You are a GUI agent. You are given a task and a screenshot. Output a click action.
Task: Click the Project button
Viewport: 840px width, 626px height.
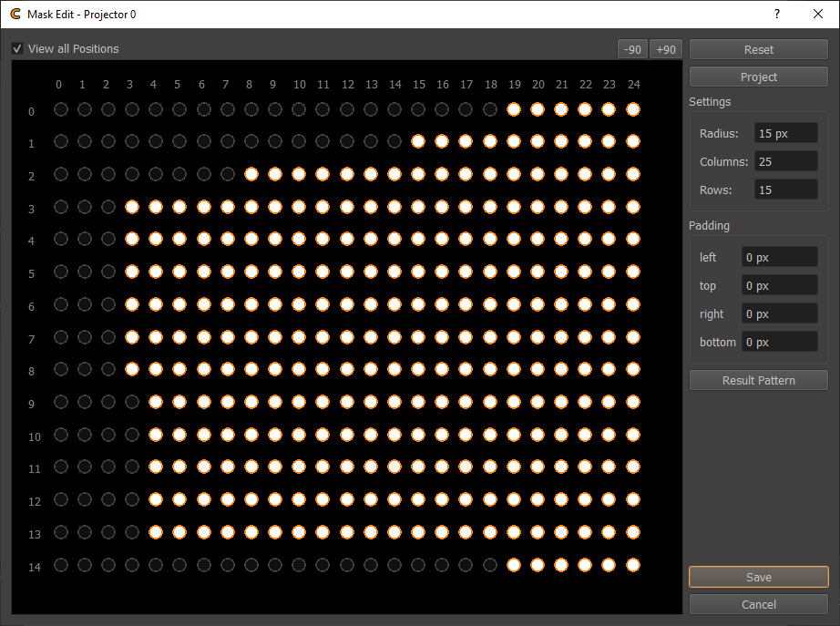[758, 77]
